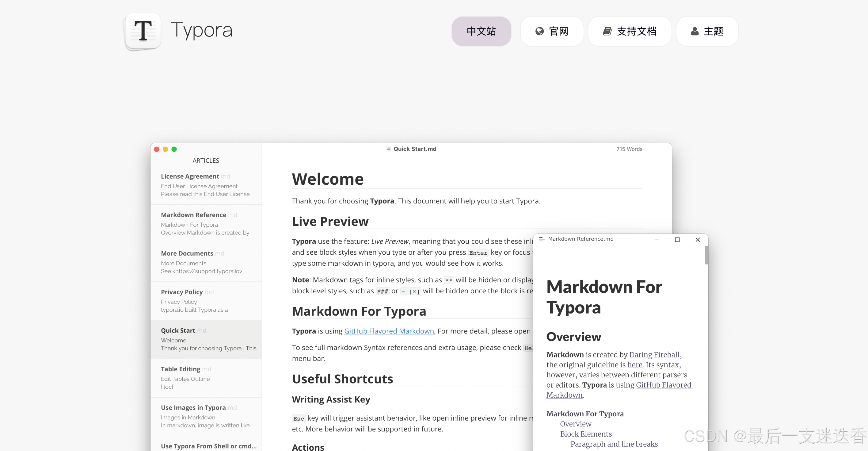Click the Typora T logo icon
The height and width of the screenshot is (451, 868).
pos(143,31)
